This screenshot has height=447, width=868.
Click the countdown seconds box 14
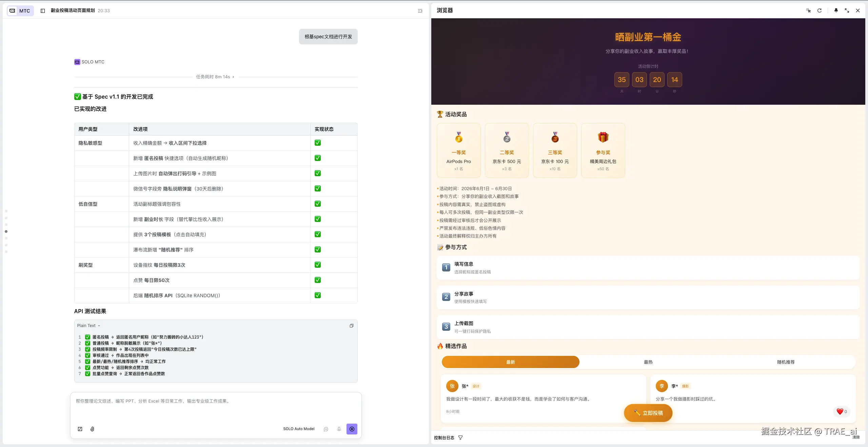[675, 80]
